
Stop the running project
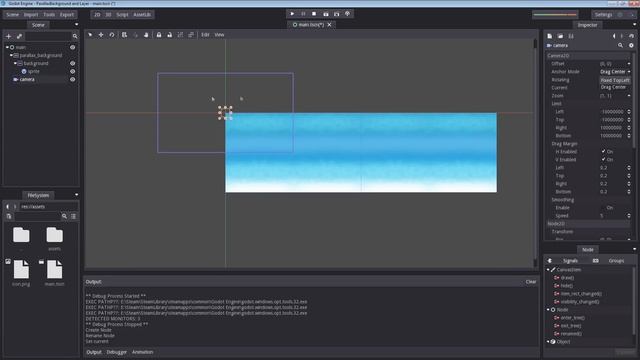[x=314, y=14]
